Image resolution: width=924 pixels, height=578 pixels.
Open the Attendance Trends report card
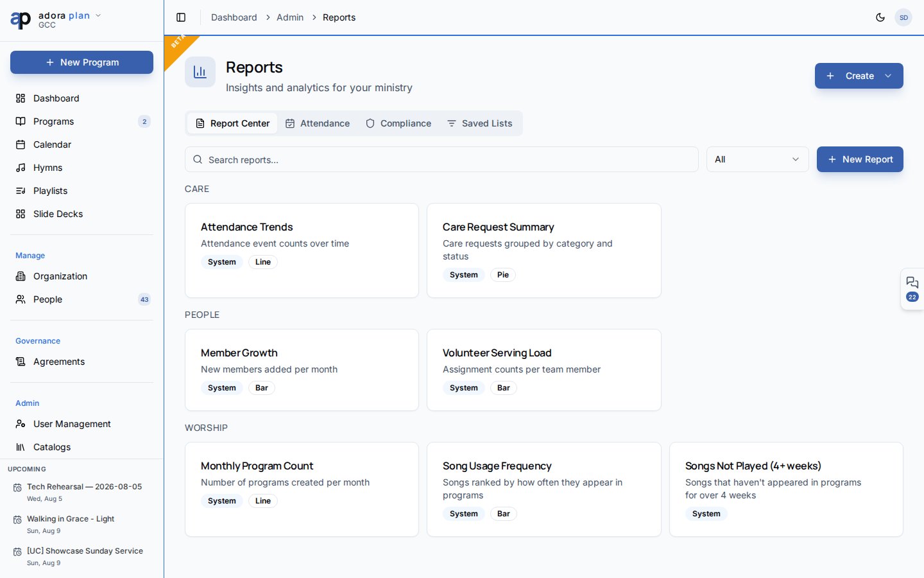[x=302, y=250]
